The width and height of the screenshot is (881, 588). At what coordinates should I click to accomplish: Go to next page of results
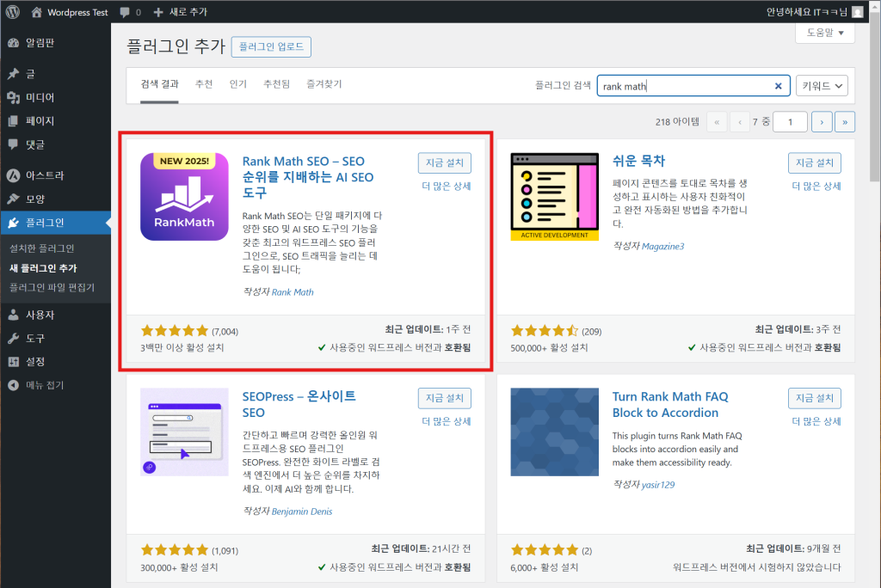pyautogui.click(x=822, y=122)
